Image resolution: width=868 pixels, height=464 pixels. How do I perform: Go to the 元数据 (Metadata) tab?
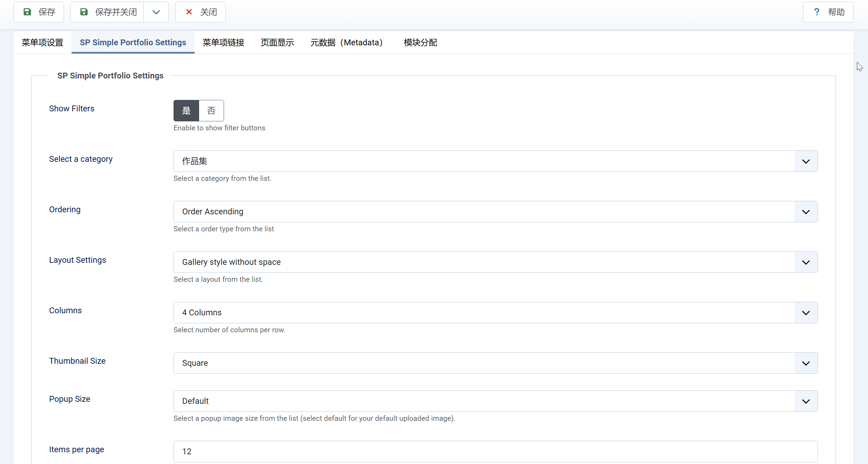tap(346, 43)
